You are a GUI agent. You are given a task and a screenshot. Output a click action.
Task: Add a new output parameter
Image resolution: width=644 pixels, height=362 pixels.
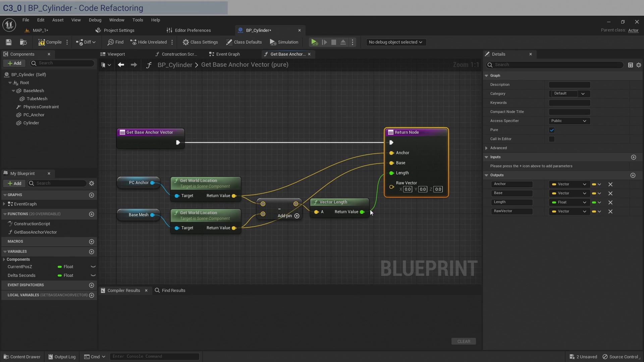point(633,175)
